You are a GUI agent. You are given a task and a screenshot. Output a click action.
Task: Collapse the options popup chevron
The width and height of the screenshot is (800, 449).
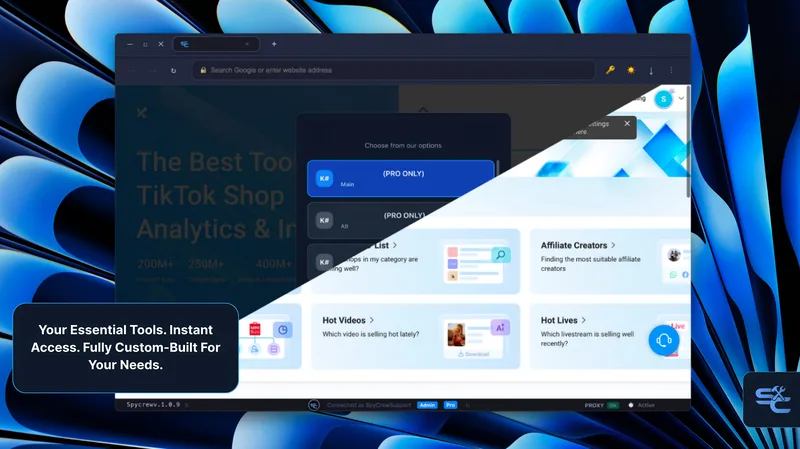coord(423,109)
